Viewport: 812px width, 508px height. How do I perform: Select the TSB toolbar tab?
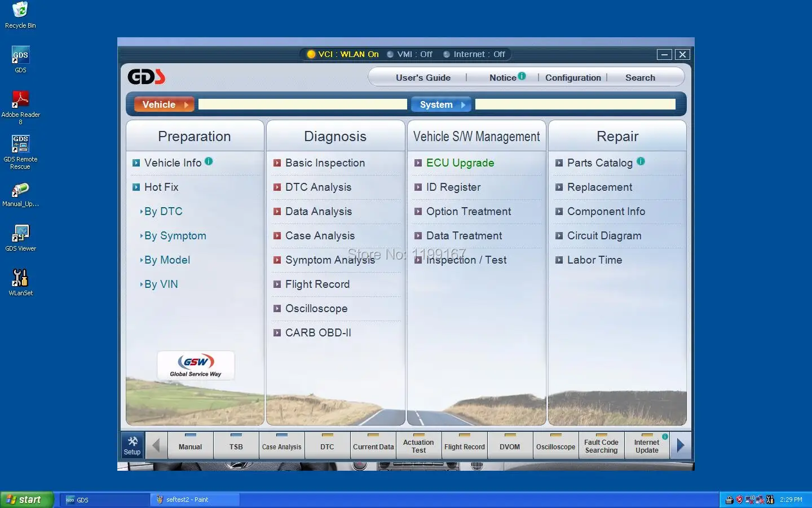tap(236, 445)
